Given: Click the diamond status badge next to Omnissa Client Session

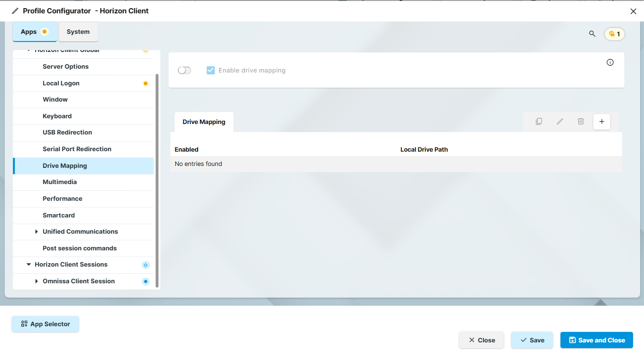Looking at the screenshot, I should click(145, 281).
